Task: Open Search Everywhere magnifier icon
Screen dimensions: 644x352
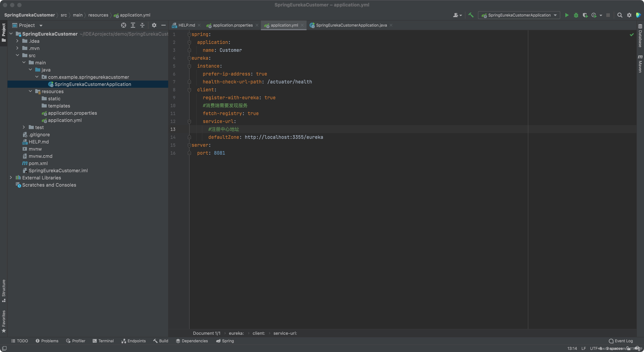Action: (x=620, y=15)
